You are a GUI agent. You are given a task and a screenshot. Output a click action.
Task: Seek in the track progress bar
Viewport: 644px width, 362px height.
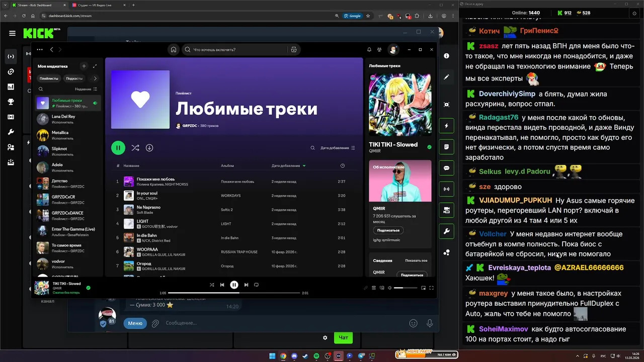click(x=234, y=293)
